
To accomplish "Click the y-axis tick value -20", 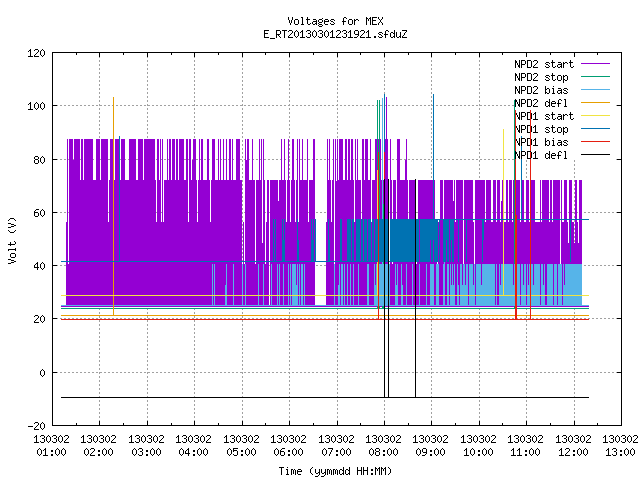I will pyautogui.click(x=36, y=426).
